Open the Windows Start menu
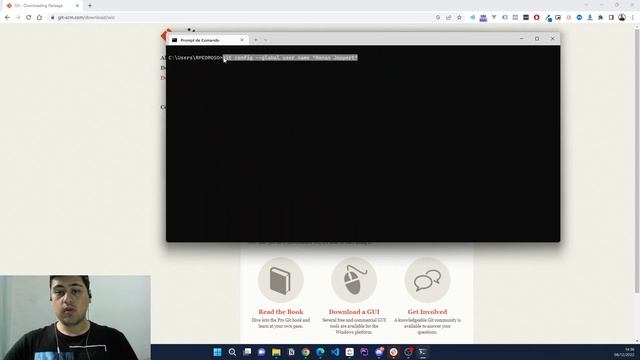This screenshot has height=360, width=640. coord(217,352)
